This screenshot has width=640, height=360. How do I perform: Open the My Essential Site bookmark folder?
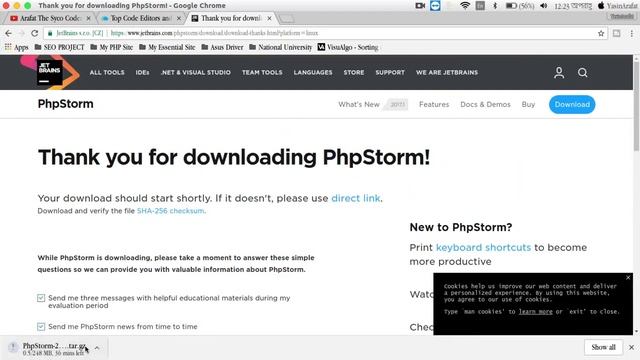coord(167,47)
